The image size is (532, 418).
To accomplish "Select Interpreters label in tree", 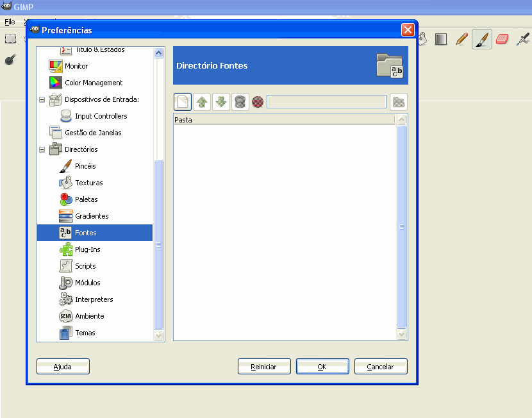I will click(94, 299).
